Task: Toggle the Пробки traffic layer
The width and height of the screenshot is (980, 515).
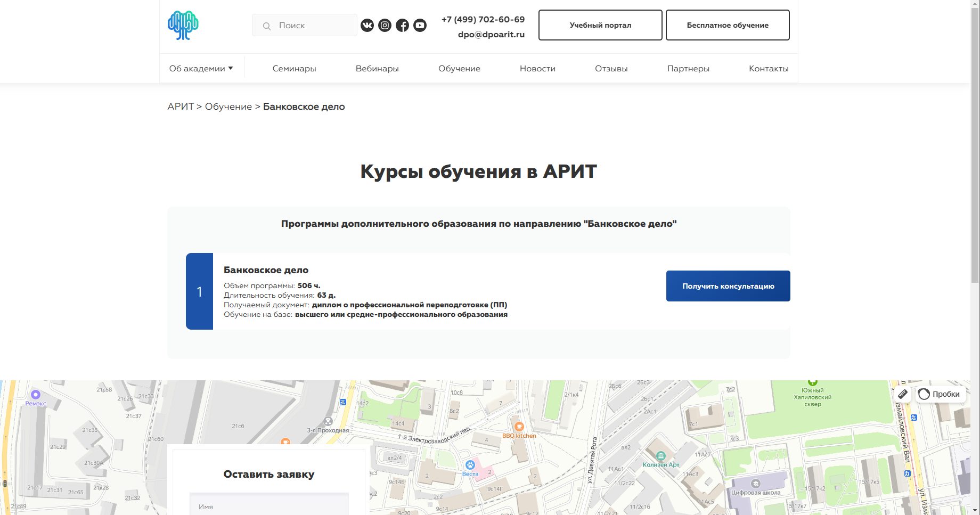Action: (940, 394)
